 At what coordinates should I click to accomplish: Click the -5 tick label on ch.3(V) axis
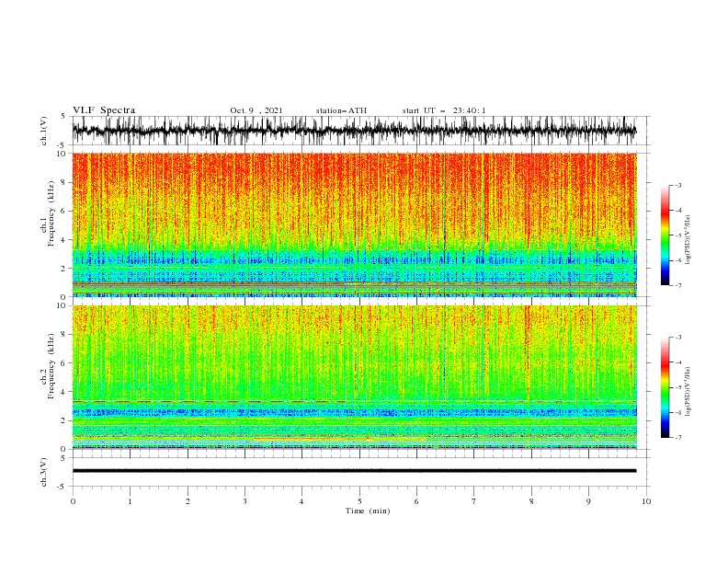tap(62, 487)
